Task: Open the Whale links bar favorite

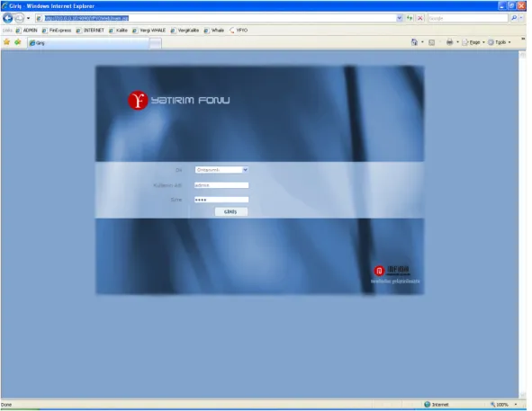Action: click(x=214, y=31)
